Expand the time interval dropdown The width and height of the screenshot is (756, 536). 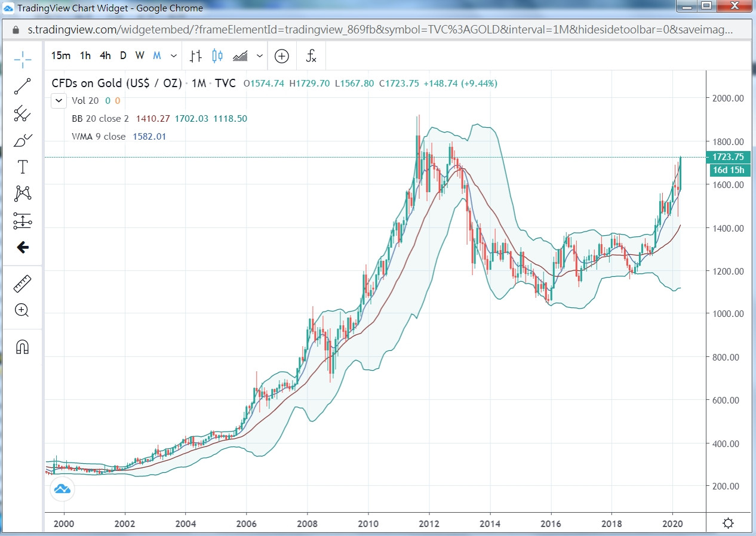174,56
